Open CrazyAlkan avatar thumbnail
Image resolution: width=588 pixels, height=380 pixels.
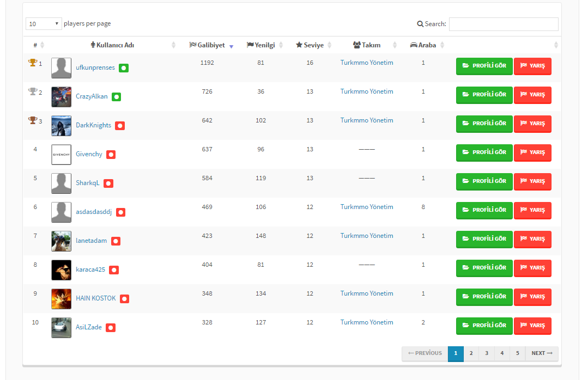pyautogui.click(x=61, y=97)
